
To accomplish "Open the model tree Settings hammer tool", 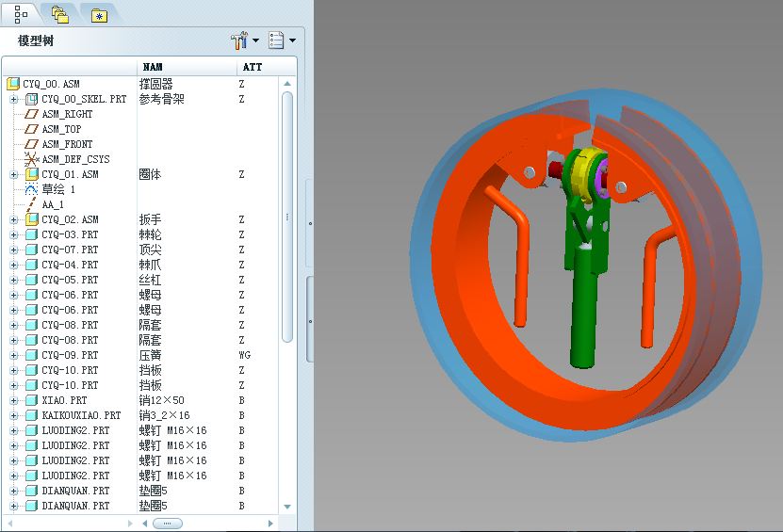I will click(239, 40).
